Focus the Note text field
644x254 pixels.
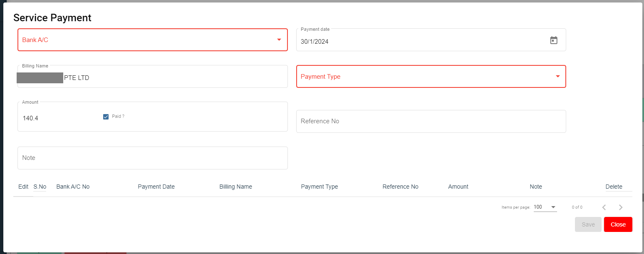pyautogui.click(x=152, y=158)
